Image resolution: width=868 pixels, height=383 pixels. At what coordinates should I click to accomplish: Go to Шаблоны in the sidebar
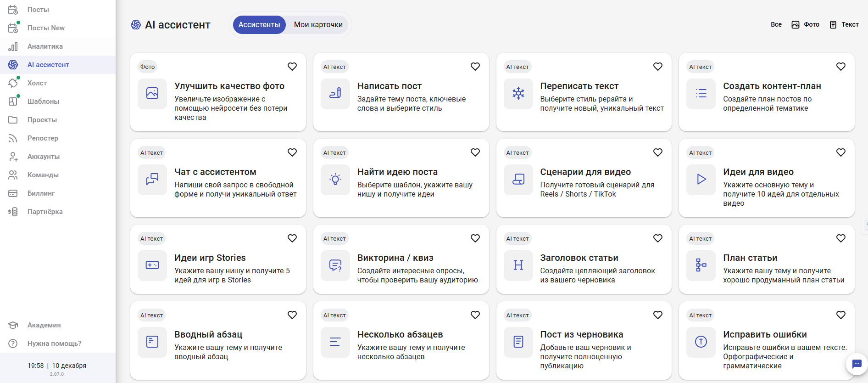[43, 101]
